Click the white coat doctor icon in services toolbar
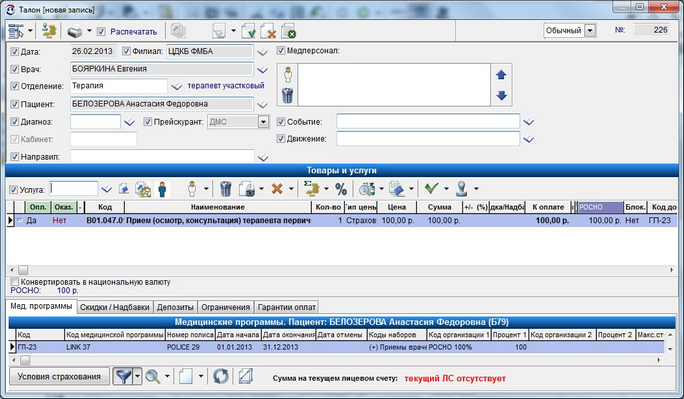The image size is (684, 399). (x=192, y=189)
